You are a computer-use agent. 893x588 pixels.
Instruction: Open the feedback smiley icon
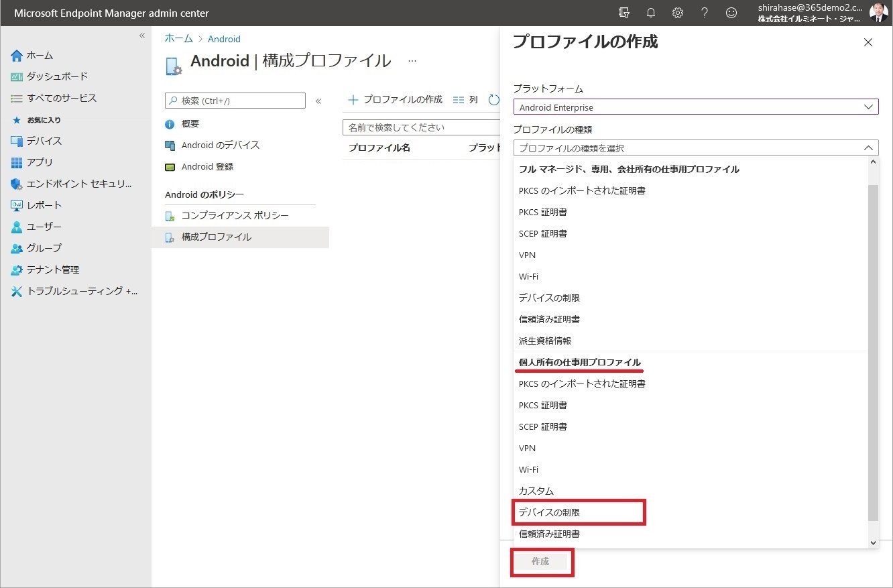pos(731,13)
